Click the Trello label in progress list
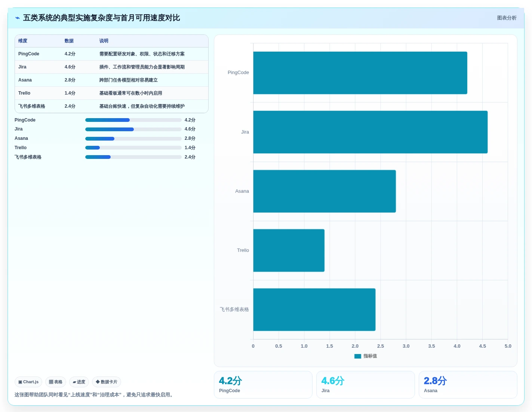Image resolution: width=532 pixels, height=412 pixels. click(x=21, y=148)
